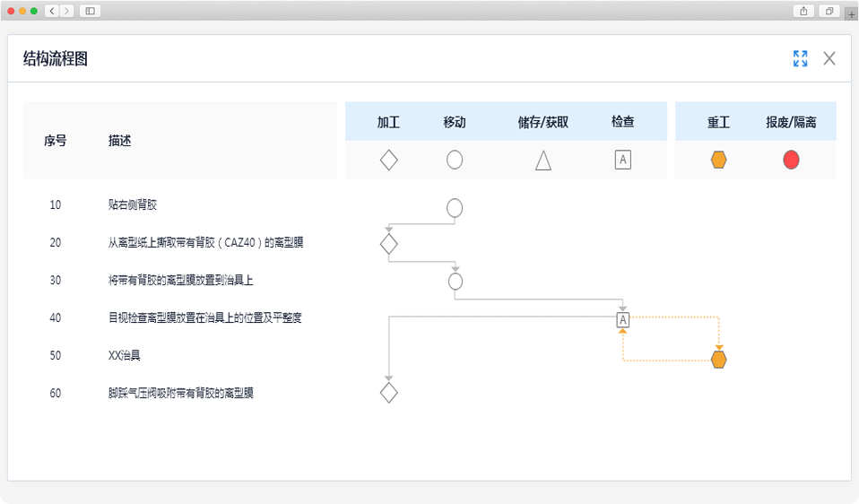The image size is (859, 504).
Task: Click the circle node in row 30
Action: (456, 282)
